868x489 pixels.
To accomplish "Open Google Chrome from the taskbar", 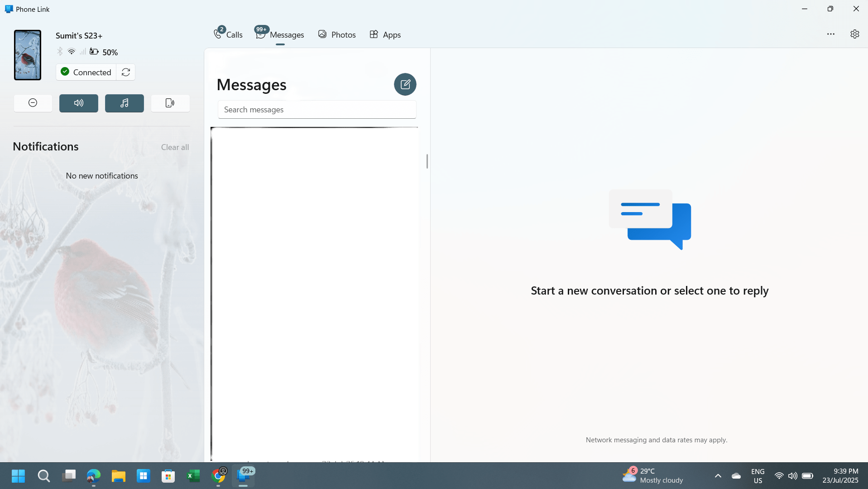I will coord(219,476).
